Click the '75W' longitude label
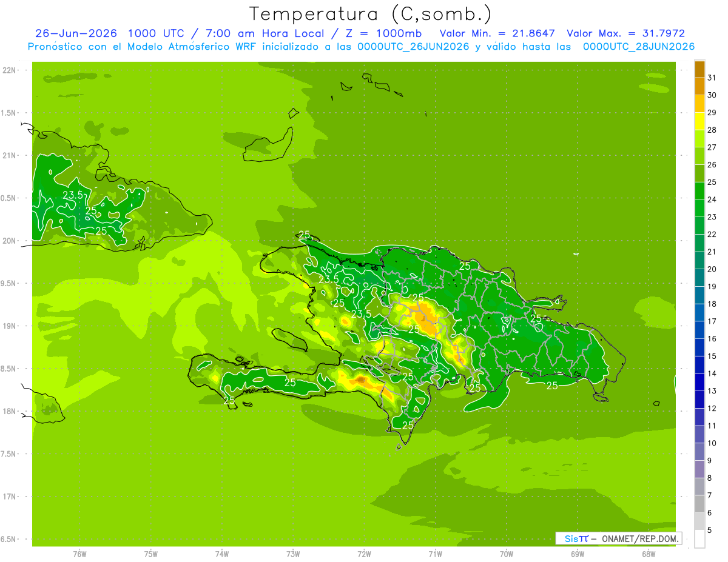This screenshot has width=728, height=562. tap(150, 554)
